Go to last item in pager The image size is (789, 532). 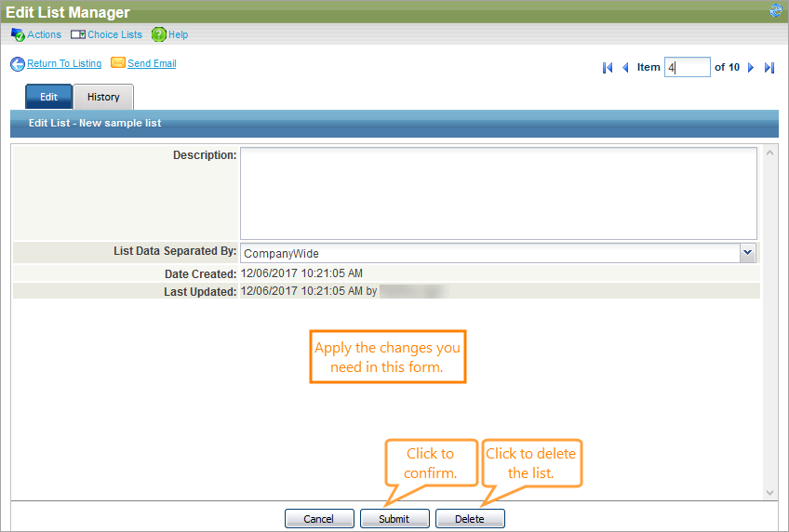click(x=769, y=67)
